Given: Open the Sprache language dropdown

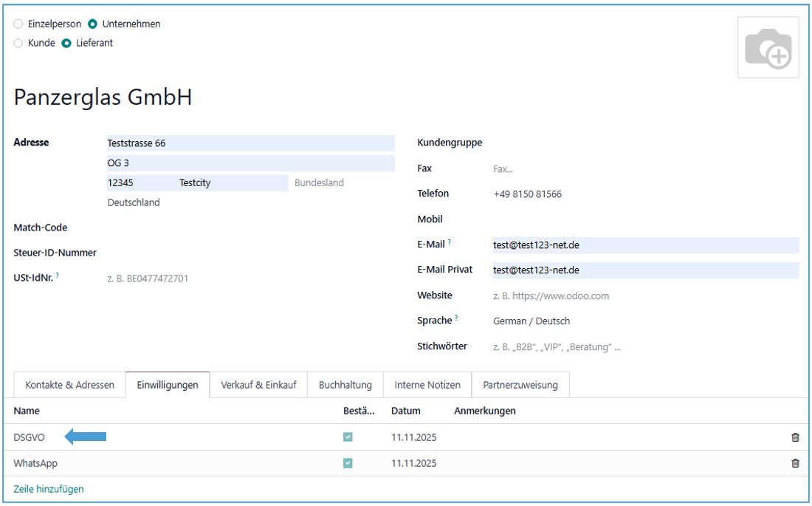Looking at the screenshot, I should coord(642,321).
